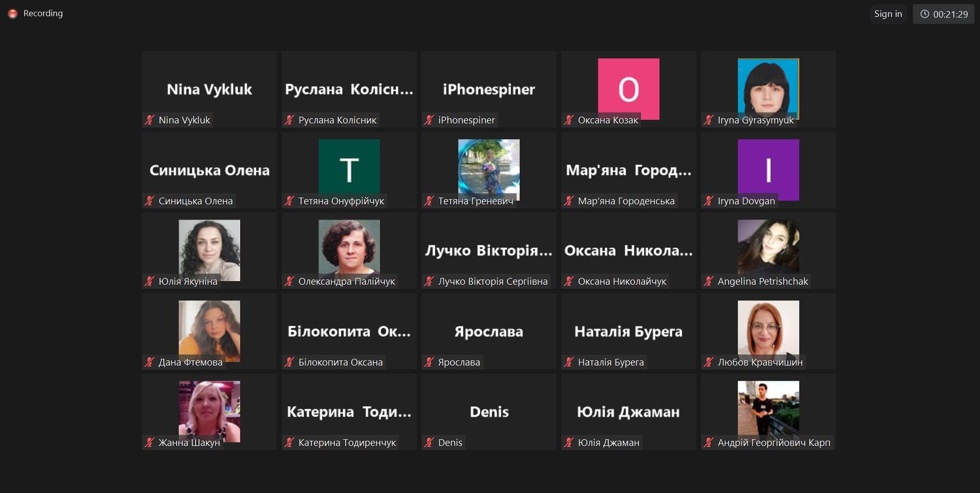The image size is (980, 493).
Task: Select Жанна Шакун's profile photo
Action: (209, 412)
